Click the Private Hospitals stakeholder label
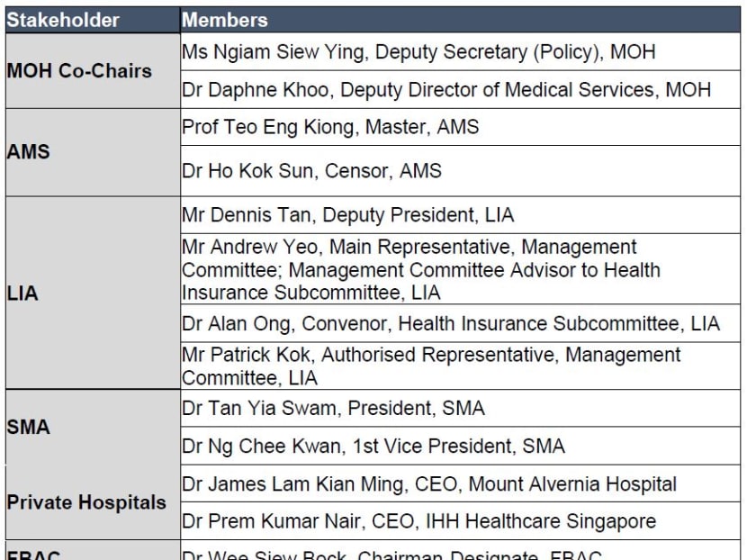Viewport: 747px width, 560px height. tap(86, 502)
